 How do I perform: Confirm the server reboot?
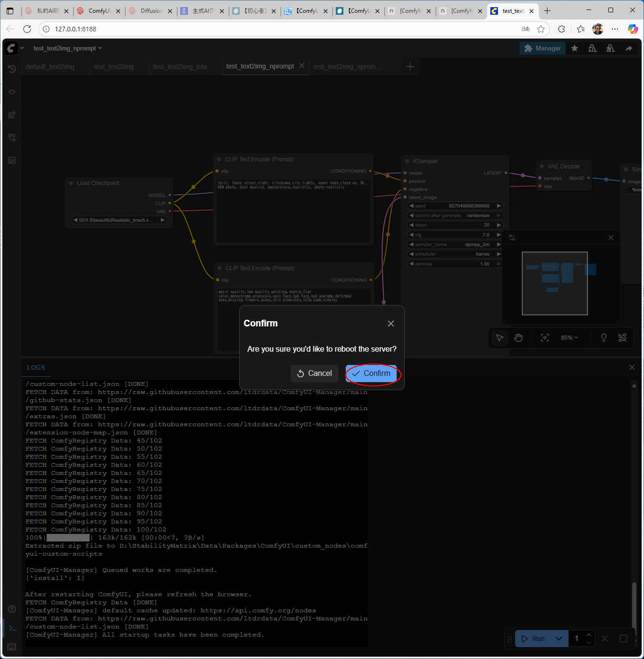click(371, 374)
